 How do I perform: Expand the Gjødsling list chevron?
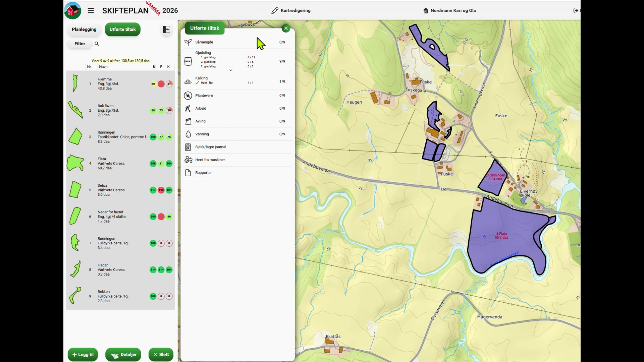coord(231,70)
